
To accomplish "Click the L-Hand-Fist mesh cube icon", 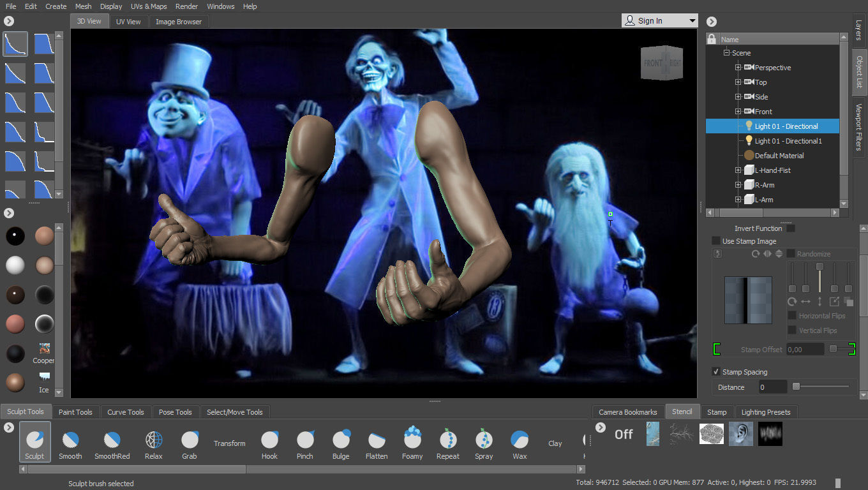I will pyautogui.click(x=749, y=170).
